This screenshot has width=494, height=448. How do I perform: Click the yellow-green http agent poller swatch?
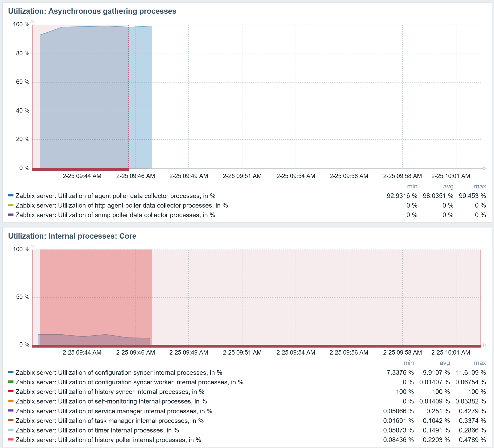click(11, 205)
